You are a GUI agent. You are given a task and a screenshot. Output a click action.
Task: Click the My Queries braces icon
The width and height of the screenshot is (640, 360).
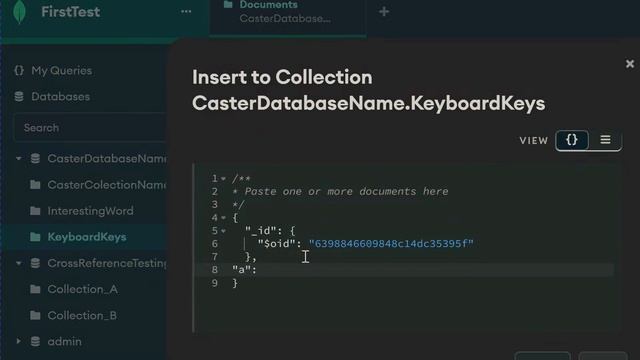(x=19, y=71)
